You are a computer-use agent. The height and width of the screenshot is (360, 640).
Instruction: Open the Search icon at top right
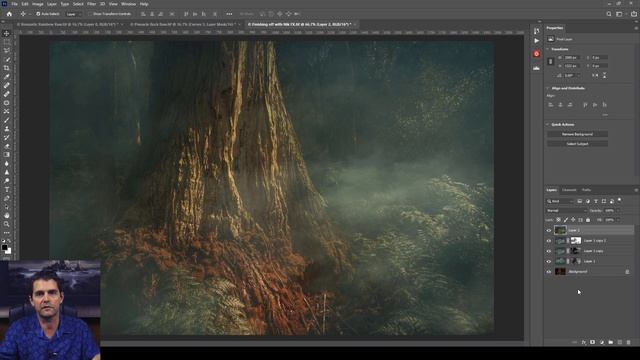point(609,14)
